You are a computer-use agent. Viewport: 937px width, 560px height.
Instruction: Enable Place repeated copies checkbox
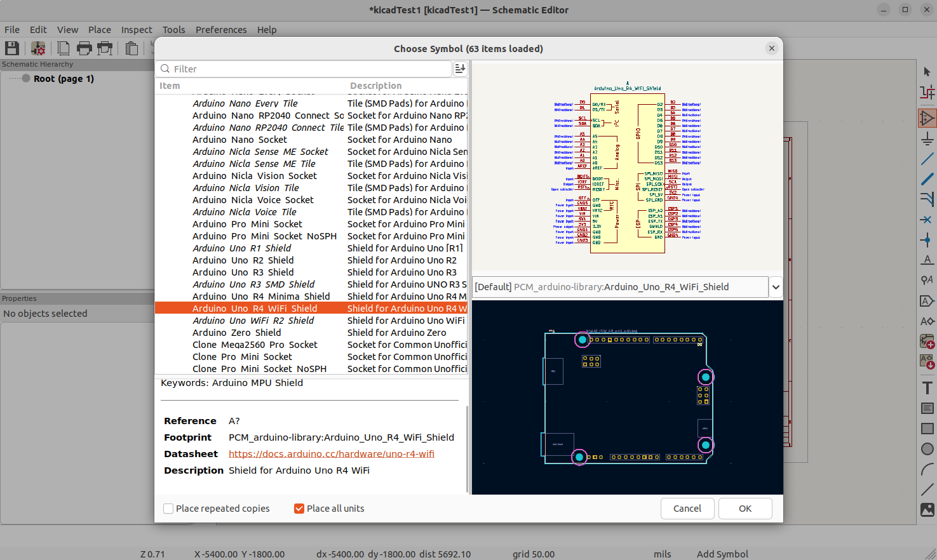click(168, 509)
